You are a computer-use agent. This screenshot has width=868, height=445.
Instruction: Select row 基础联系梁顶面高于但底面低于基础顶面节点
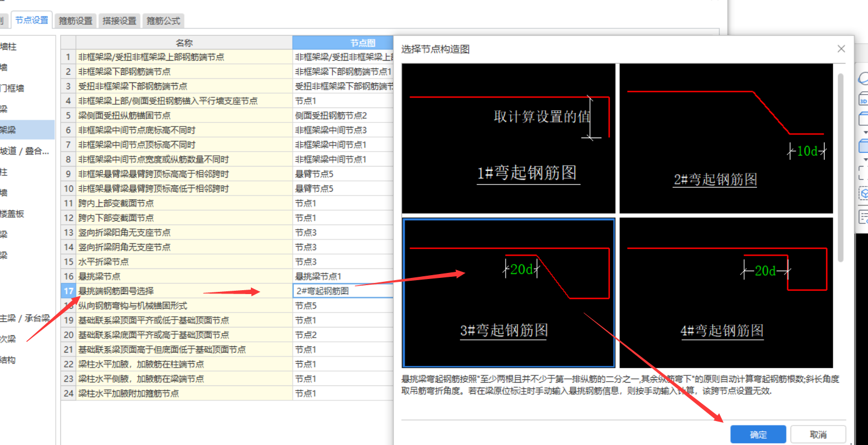[184, 349]
